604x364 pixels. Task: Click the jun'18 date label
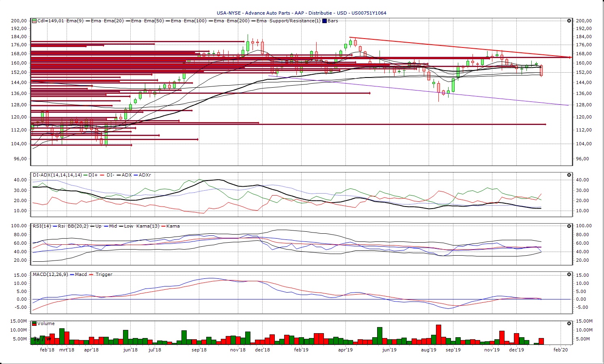tap(130, 350)
